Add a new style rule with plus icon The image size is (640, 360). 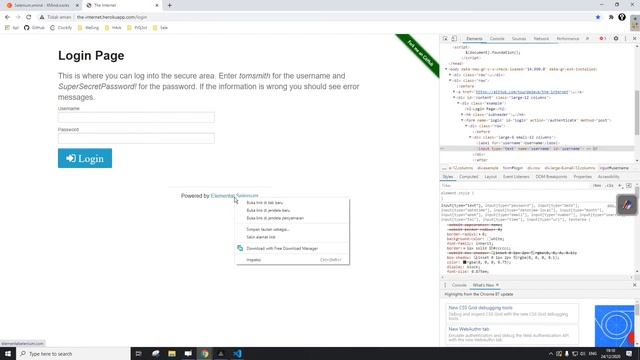(620, 186)
